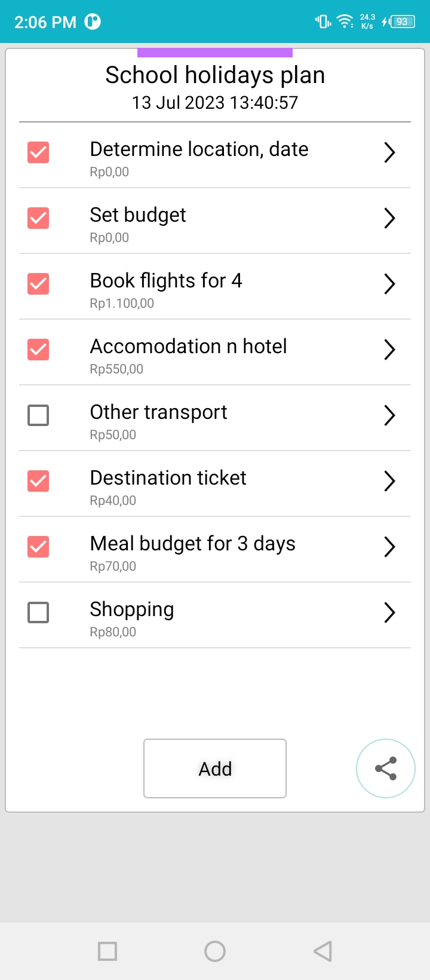
Task: Tap the Android home circle icon
Action: (x=215, y=951)
